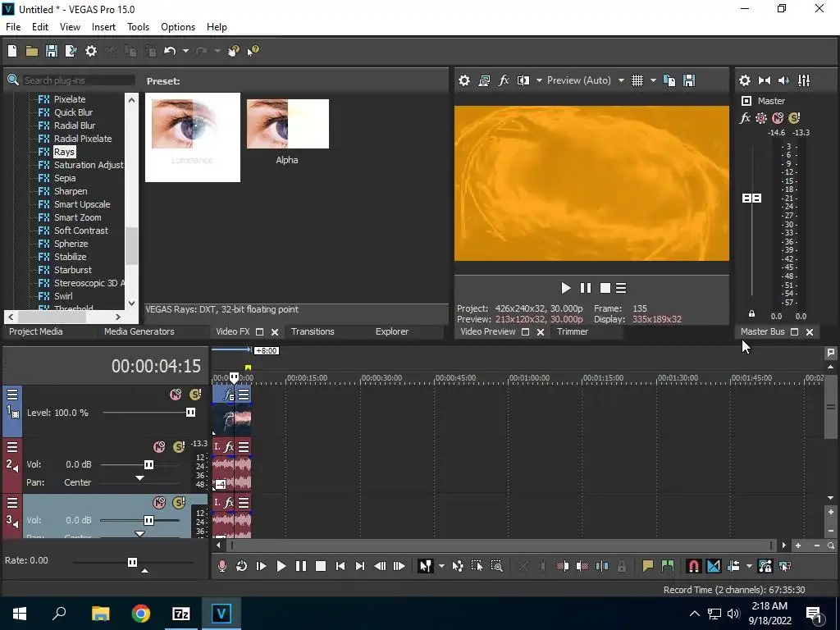Image resolution: width=840 pixels, height=630 pixels.
Task: Solo the Master bus
Action: coord(794,118)
